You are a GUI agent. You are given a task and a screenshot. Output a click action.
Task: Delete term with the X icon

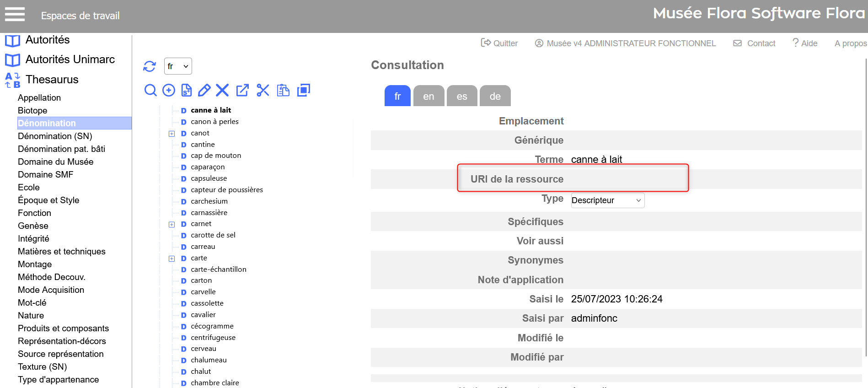point(222,90)
